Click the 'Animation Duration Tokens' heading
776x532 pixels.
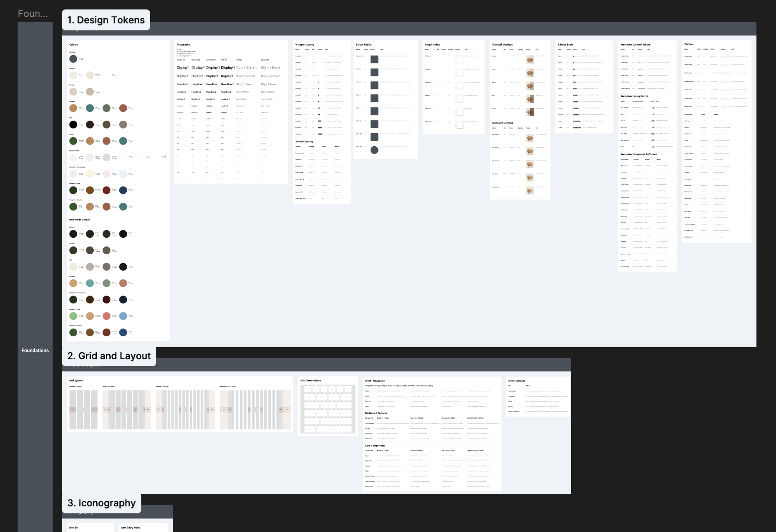pos(635,45)
